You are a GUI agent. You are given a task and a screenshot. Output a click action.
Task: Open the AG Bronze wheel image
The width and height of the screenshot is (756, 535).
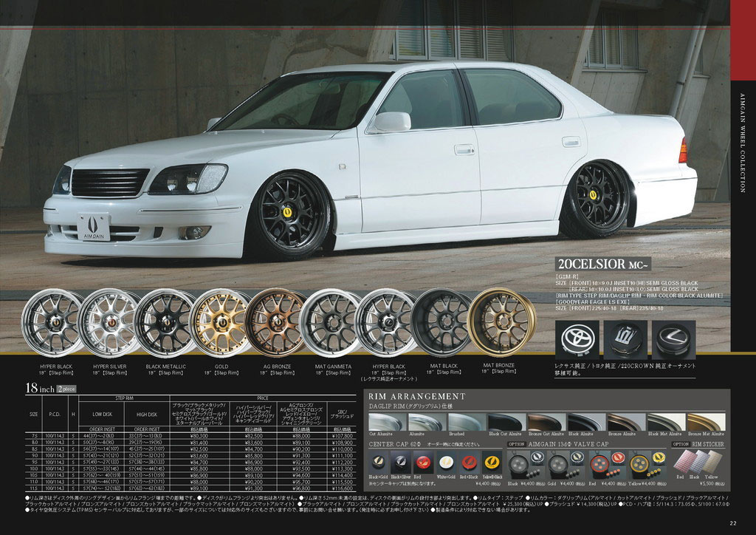click(276, 322)
